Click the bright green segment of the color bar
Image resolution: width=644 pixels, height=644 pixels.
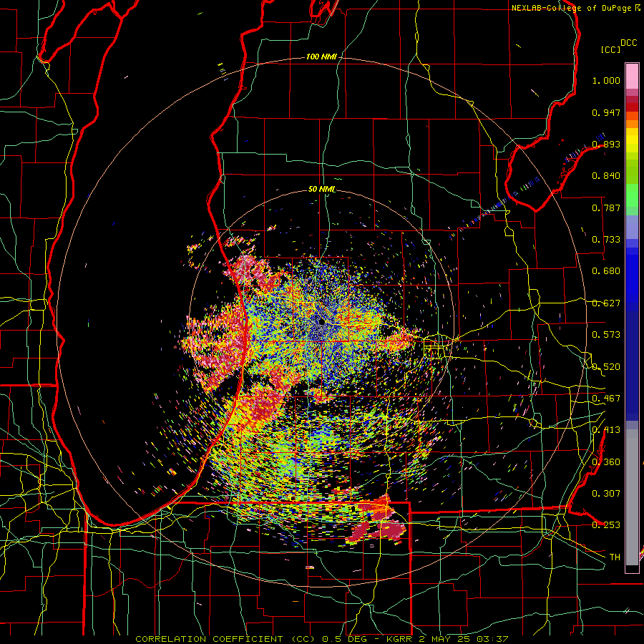click(632, 195)
